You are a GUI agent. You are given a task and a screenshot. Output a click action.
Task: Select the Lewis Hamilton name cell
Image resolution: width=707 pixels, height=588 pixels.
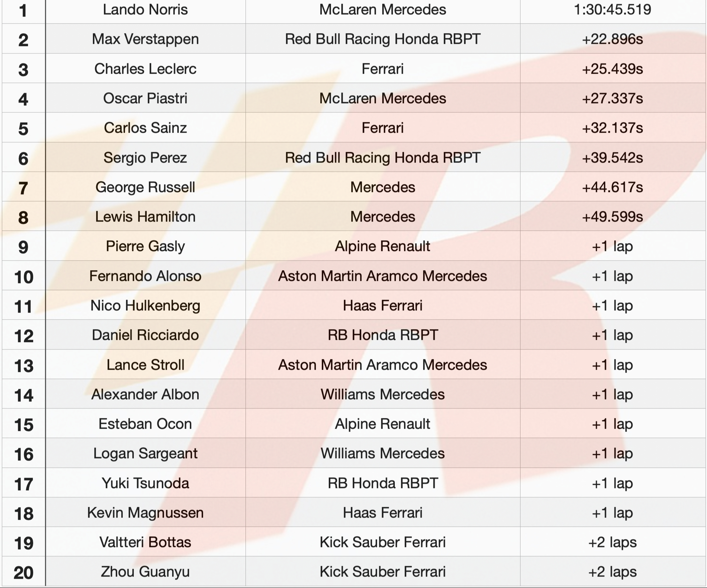point(145,217)
